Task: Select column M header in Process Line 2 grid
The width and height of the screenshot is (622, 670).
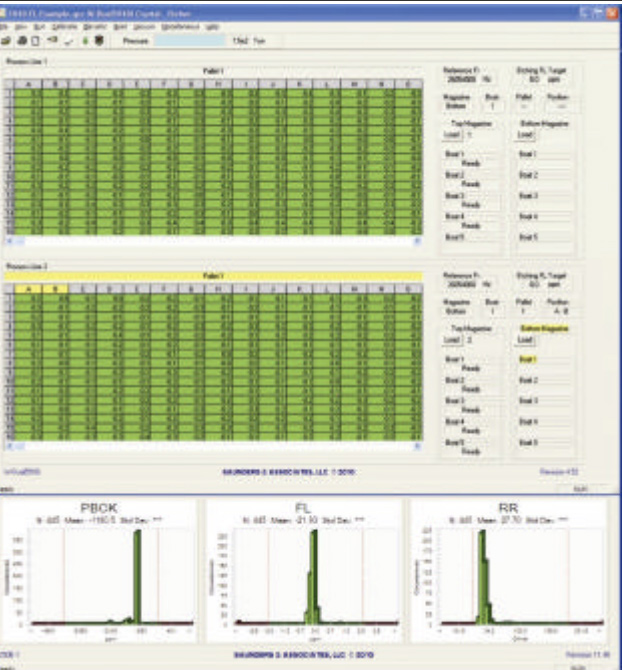Action: [354, 289]
